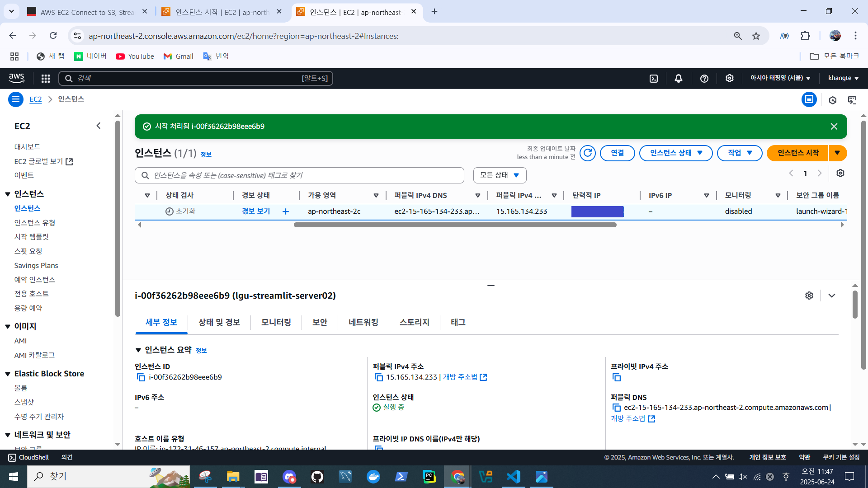The width and height of the screenshot is (868, 488).
Task: Click the instance search filter field
Action: pyautogui.click(x=299, y=175)
